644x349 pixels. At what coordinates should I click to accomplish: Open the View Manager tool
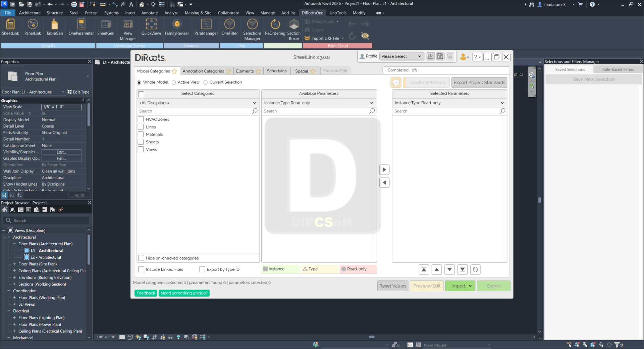[128, 30]
